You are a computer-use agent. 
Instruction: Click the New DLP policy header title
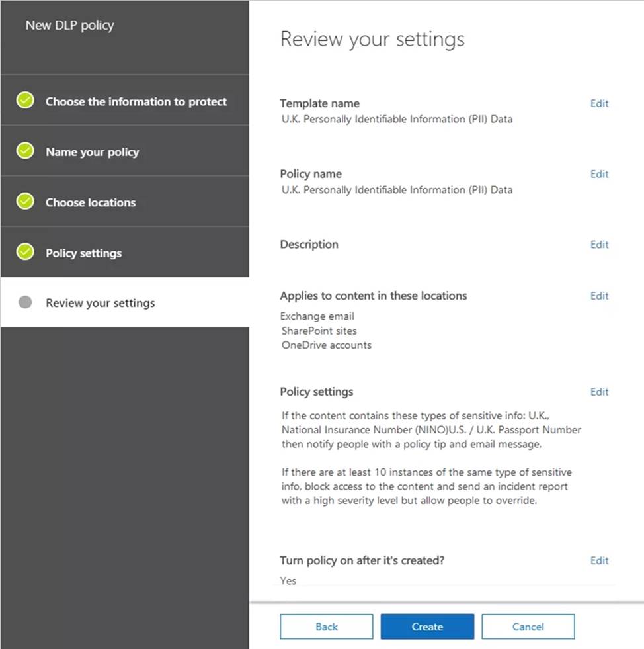pyautogui.click(x=69, y=26)
